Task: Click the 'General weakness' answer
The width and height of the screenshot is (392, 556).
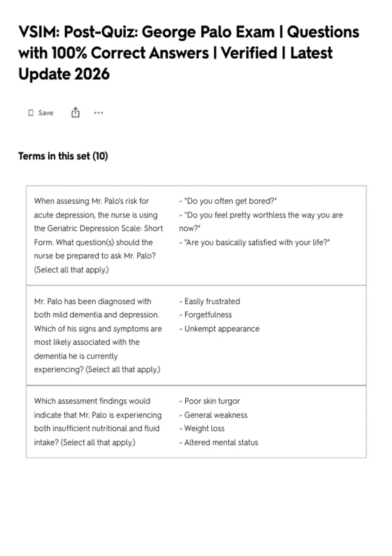Action: (213, 415)
